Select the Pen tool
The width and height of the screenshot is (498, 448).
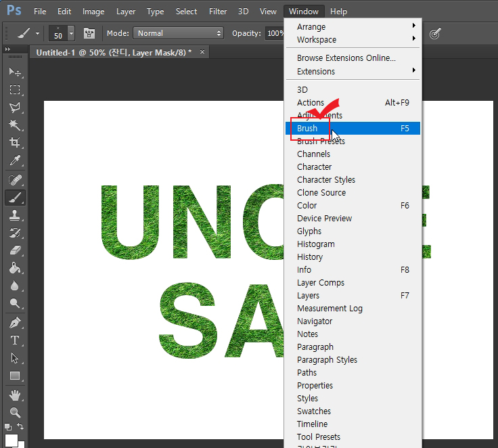[15, 323]
